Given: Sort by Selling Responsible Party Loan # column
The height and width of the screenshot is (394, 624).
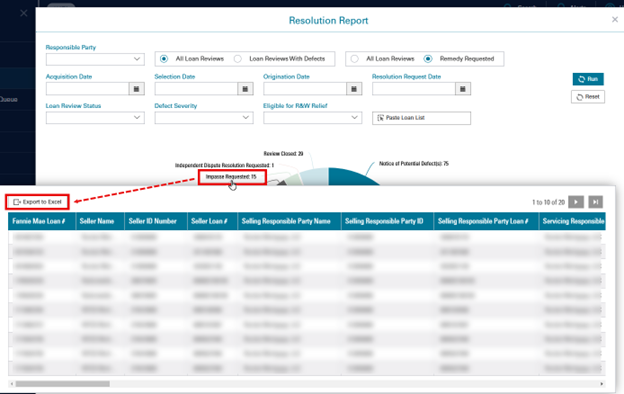Looking at the screenshot, I should click(486, 221).
